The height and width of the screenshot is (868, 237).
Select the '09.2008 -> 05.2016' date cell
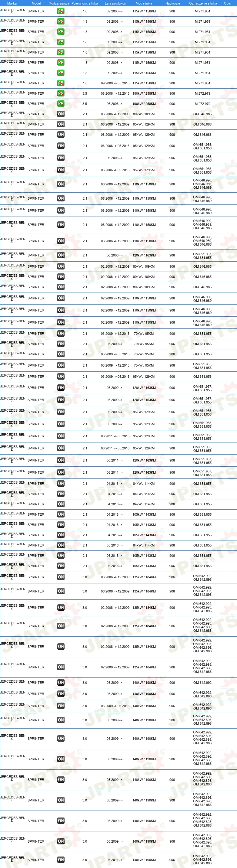115,83
